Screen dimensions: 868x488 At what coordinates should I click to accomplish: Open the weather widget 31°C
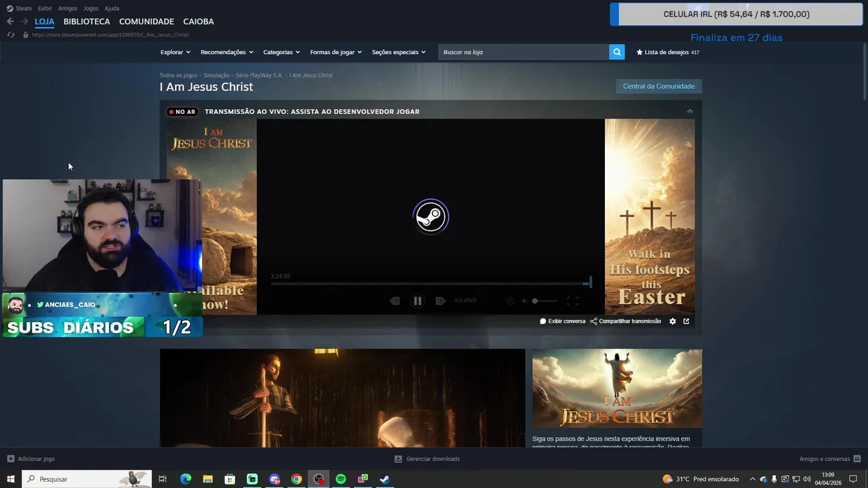click(701, 479)
